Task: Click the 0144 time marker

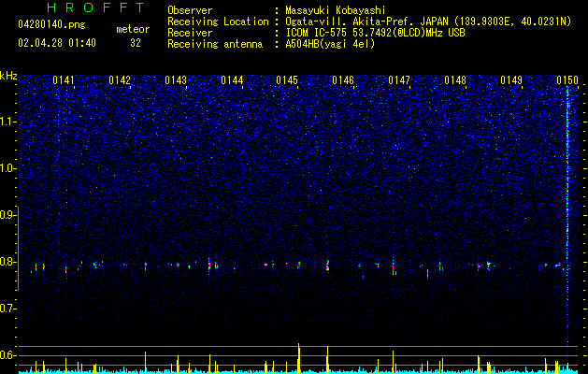Action: 232,80
